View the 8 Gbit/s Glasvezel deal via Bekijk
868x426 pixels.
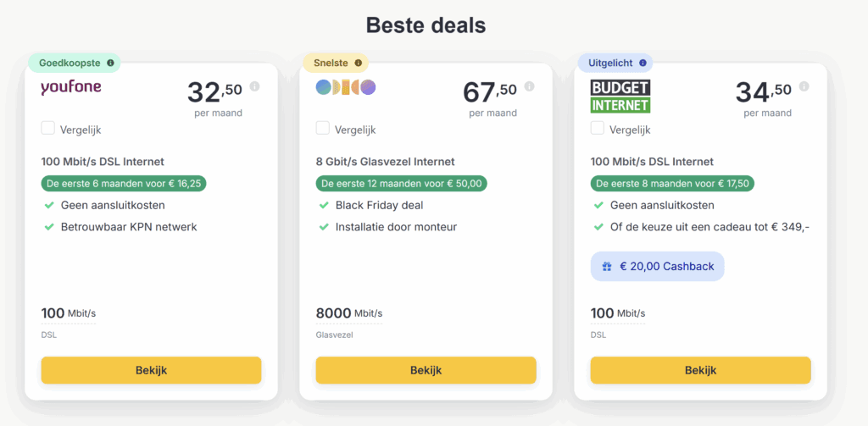point(426,370)
